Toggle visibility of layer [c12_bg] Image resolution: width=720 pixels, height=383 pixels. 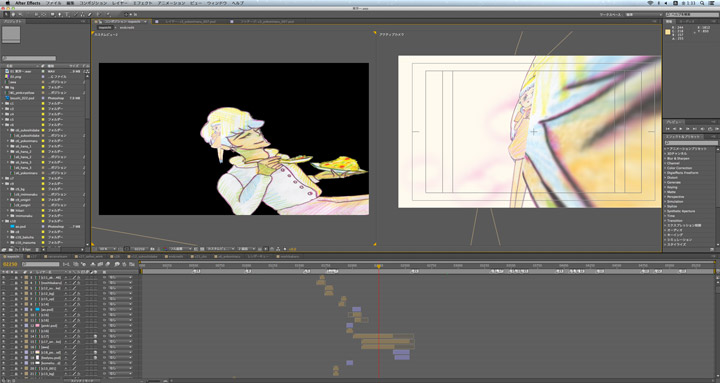click(x=4, y=293)
